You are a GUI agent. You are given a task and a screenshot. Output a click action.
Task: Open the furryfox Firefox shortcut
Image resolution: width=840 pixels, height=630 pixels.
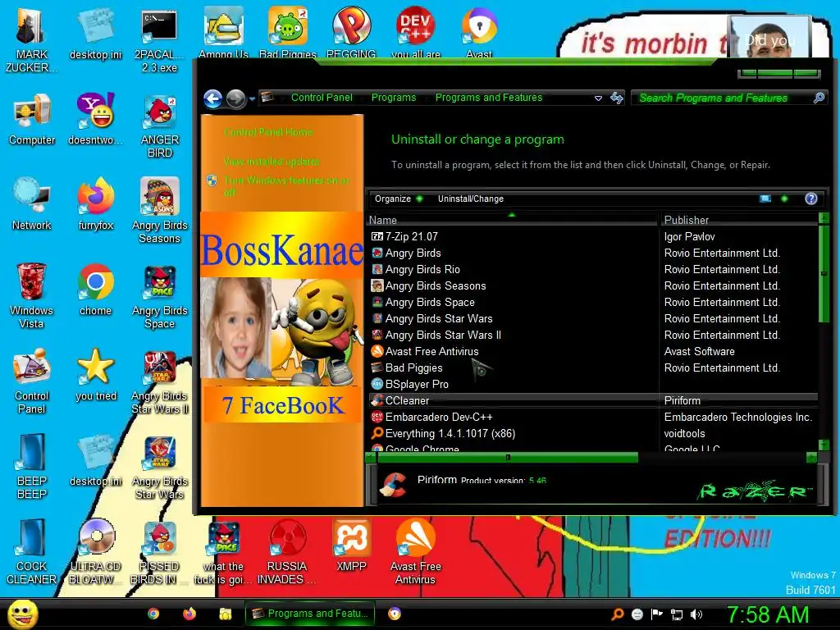tap(95, 203)
